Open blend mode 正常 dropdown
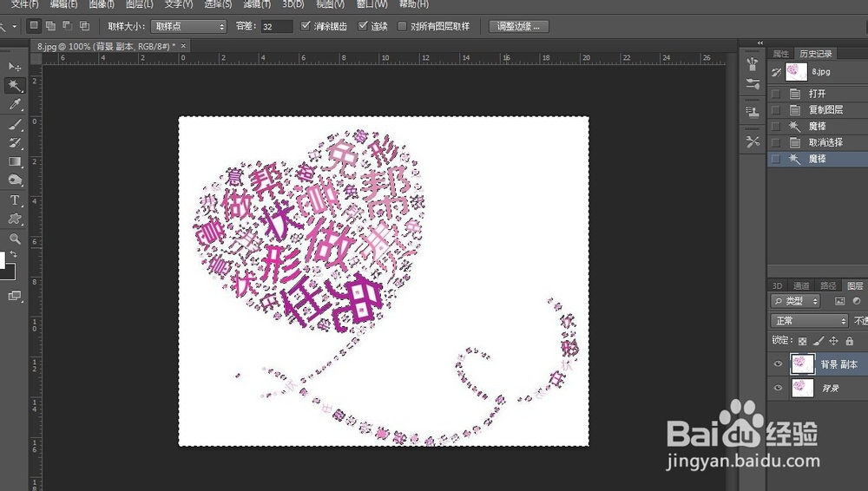Screen dimensions: 868x491 click(x=809, y=320)
